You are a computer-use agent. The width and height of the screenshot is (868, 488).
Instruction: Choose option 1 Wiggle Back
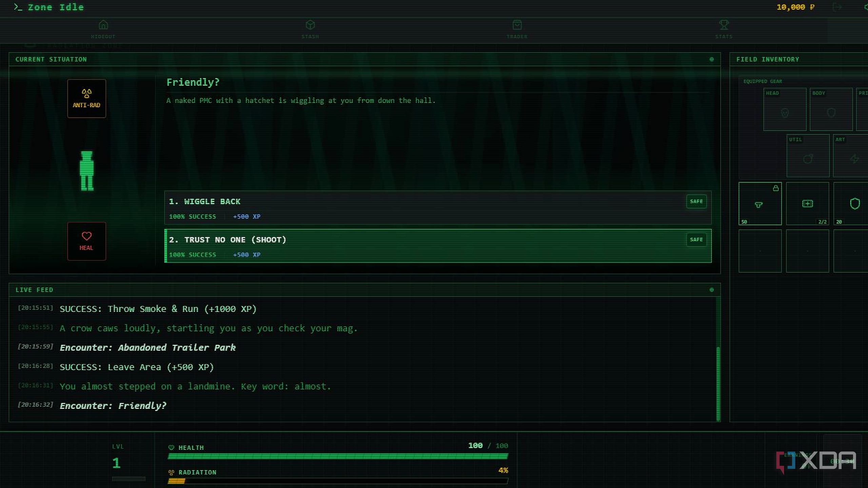coord(438,208)
